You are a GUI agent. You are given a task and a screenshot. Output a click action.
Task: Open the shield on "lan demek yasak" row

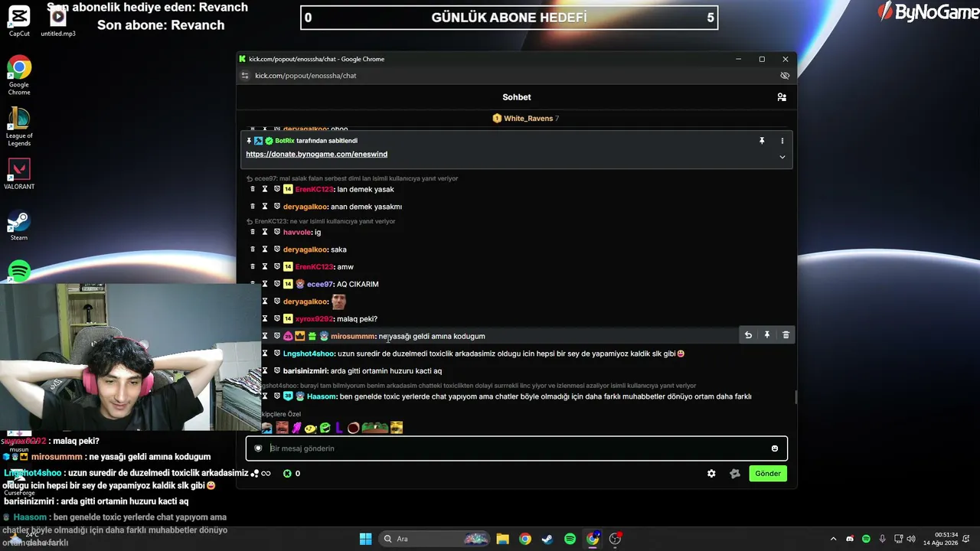(x=277, y=189)
